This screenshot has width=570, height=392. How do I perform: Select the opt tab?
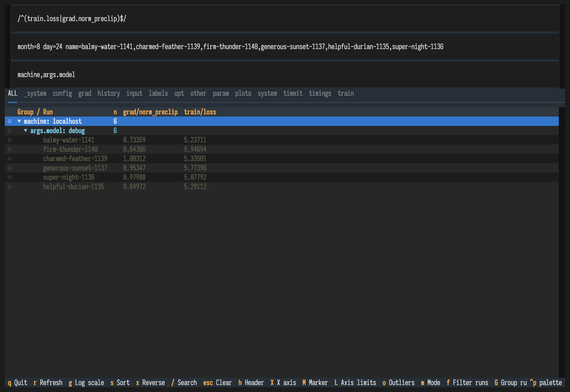click(x=179, y=93)
